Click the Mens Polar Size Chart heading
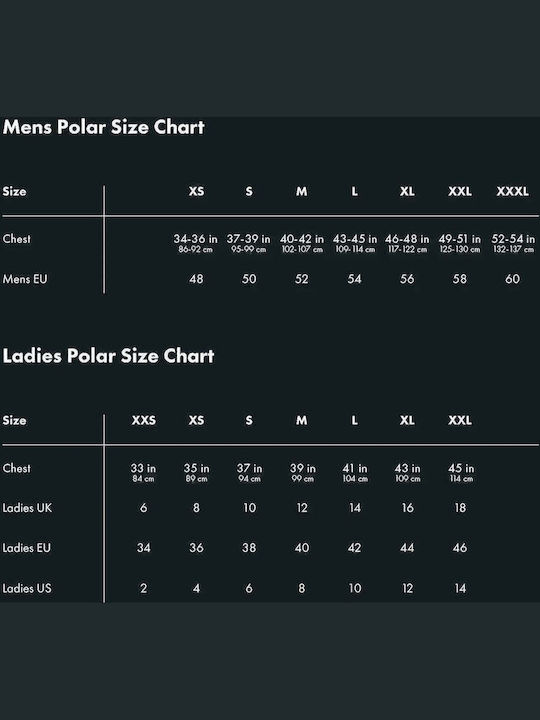The image size is (540, 720). tap(103, 127)
